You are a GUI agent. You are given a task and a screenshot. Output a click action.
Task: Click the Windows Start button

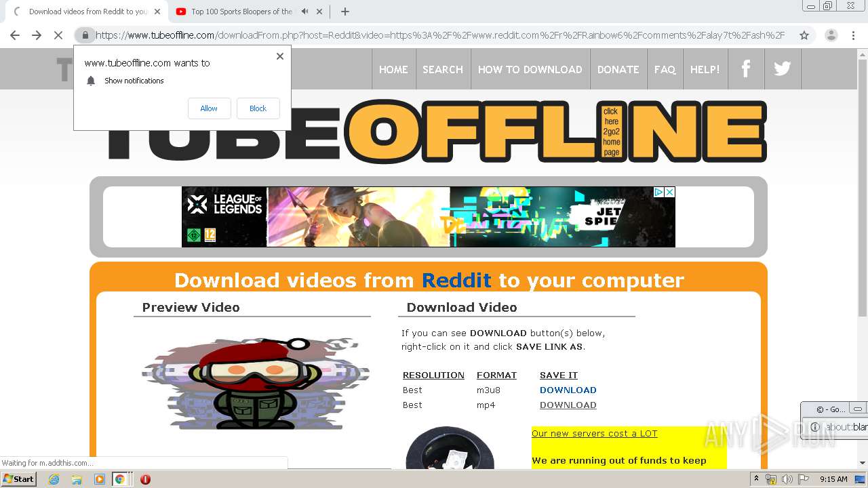click(x=19, y=479)
